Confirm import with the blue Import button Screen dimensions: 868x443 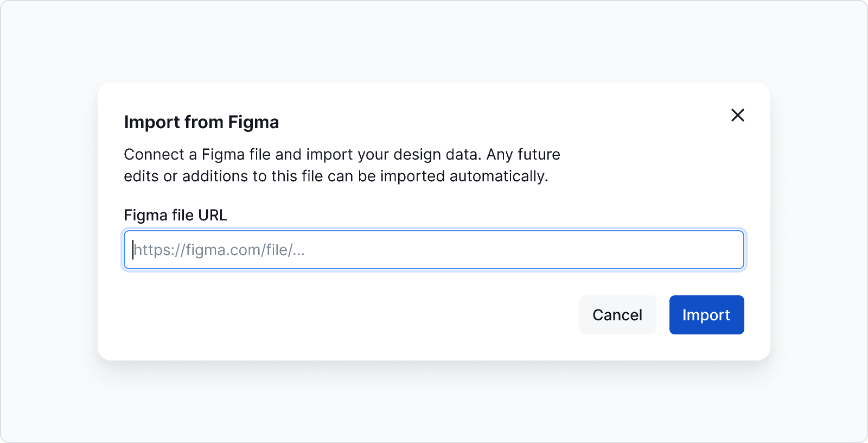706,315
